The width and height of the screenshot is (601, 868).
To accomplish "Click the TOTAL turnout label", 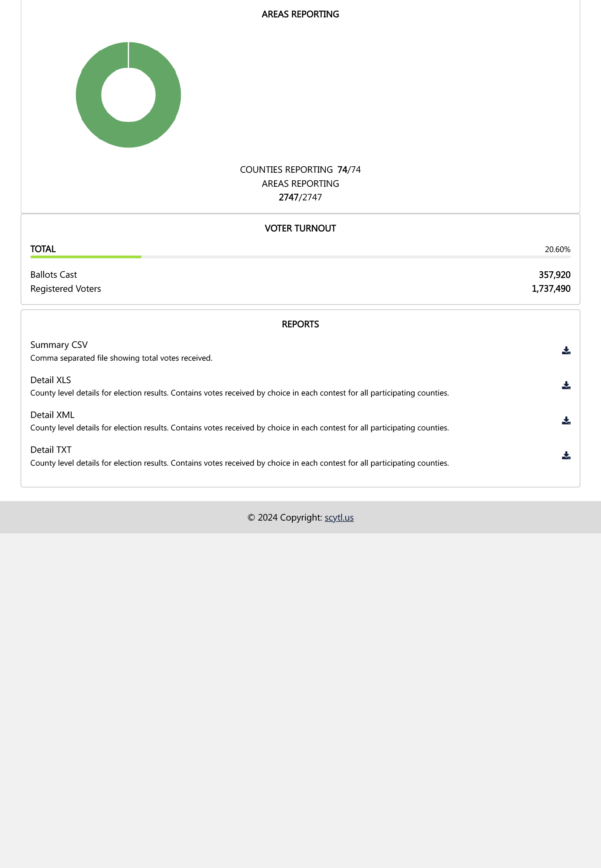I will 43,249.
